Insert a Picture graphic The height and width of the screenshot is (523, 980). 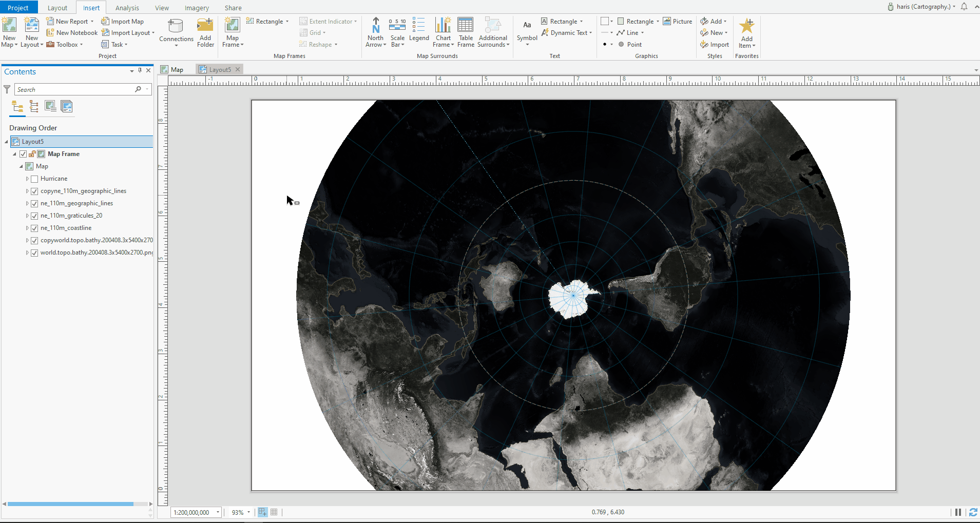click(x=678, y=21)
